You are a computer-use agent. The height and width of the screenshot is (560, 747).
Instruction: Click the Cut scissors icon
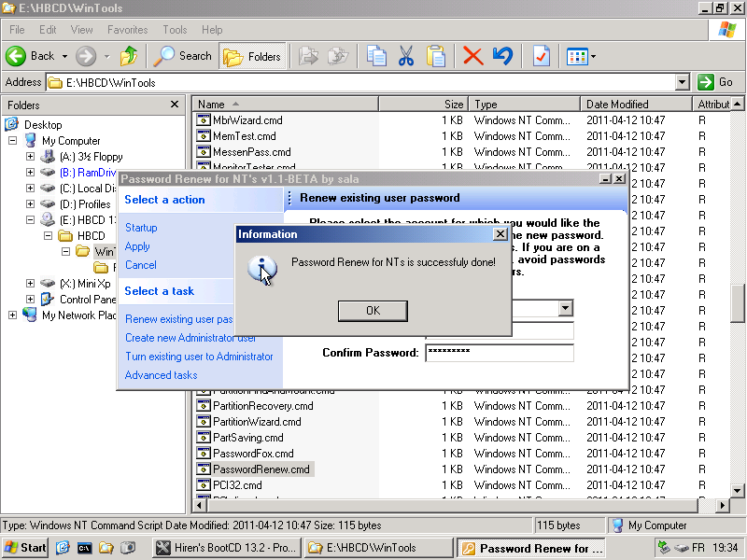click(x=406, y=56)
